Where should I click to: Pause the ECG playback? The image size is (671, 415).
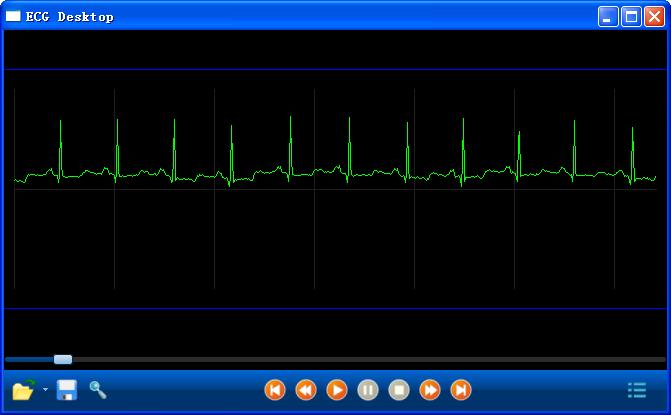tap(368, 390)
